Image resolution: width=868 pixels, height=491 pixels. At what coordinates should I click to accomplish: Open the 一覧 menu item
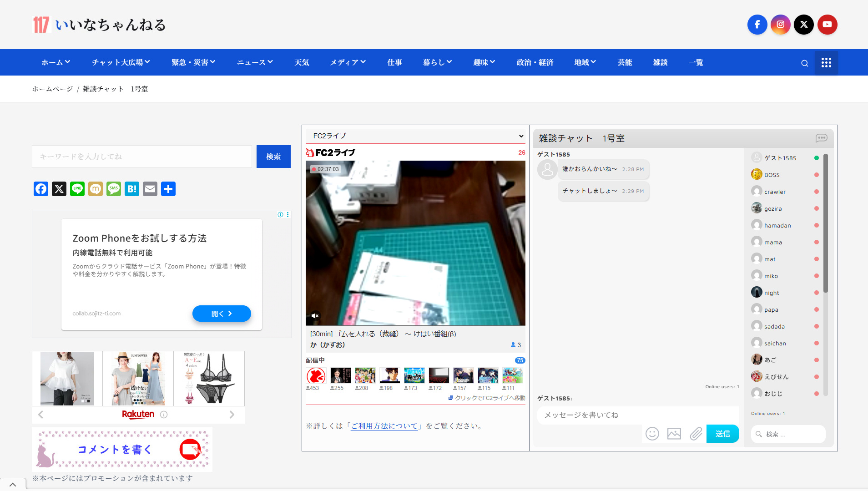(x=696, y=62)
